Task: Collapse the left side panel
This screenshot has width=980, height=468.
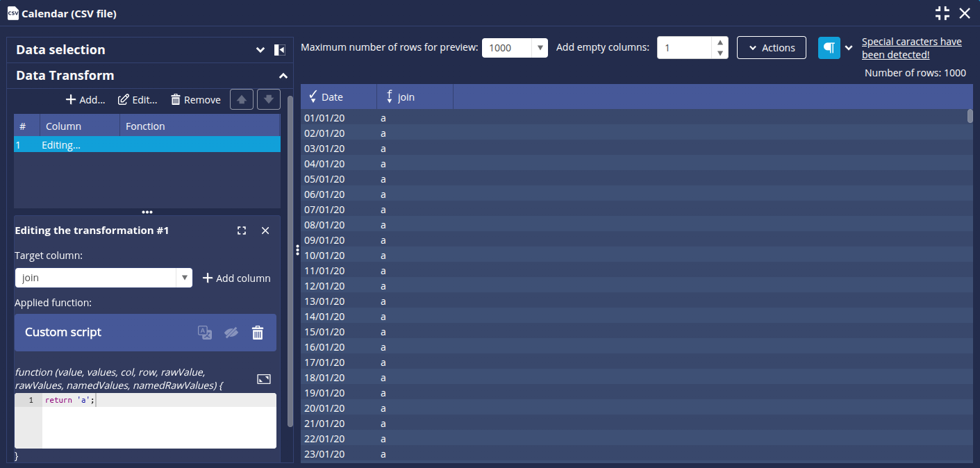Action: click(280, 50)
